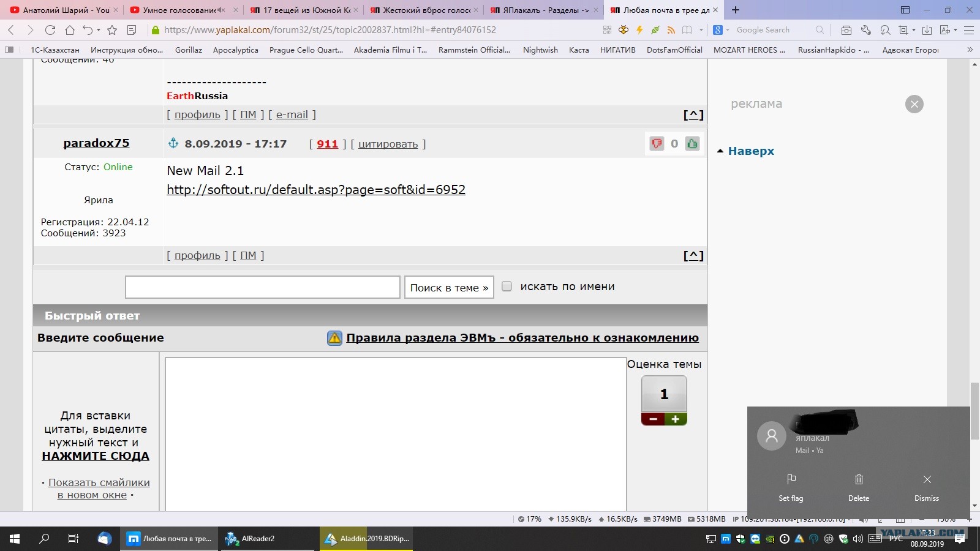Open the paradox75 username link

[x=96, y=143]
